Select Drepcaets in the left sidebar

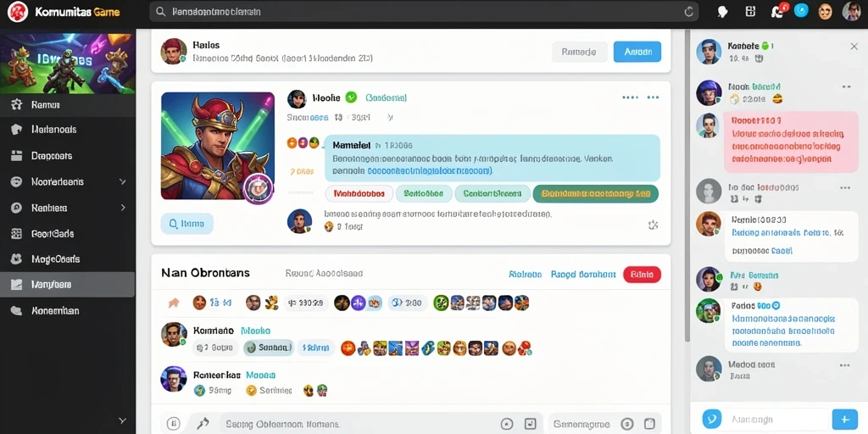[68, 156]
